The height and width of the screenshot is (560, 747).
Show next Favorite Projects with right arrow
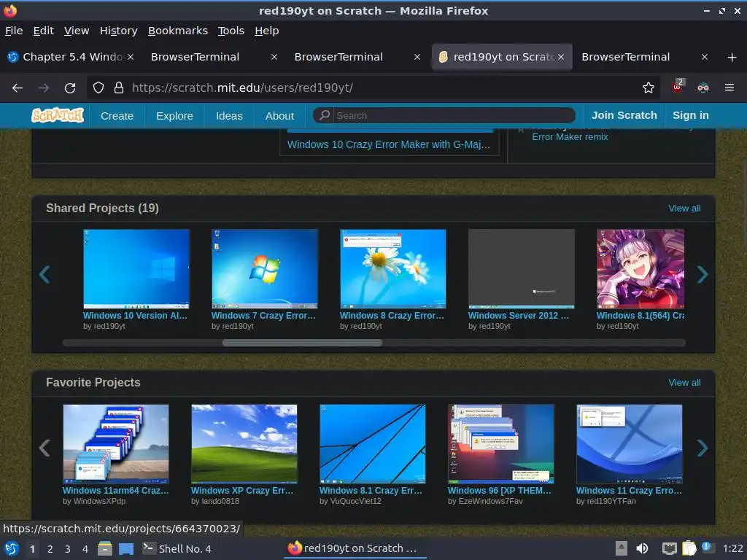[703, 448]
